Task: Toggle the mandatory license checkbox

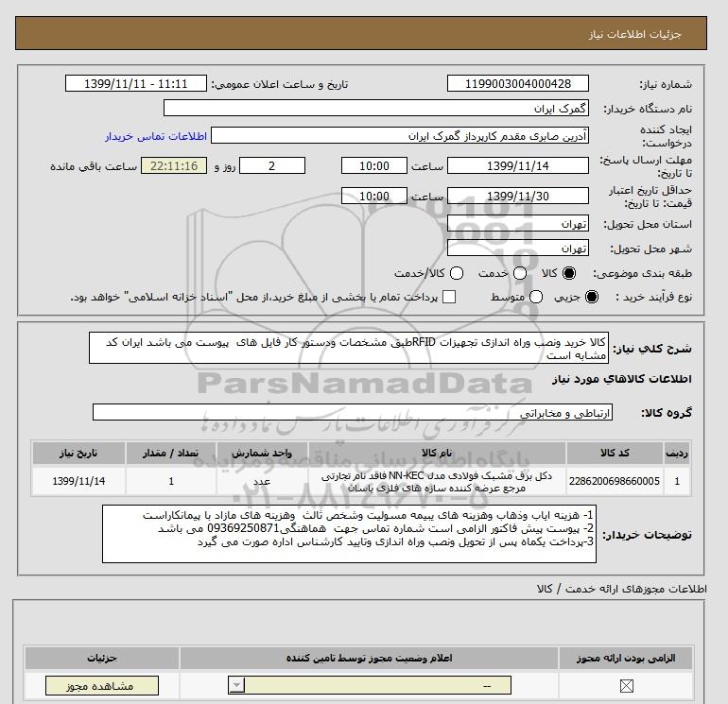Action: [x=626, y=685]
